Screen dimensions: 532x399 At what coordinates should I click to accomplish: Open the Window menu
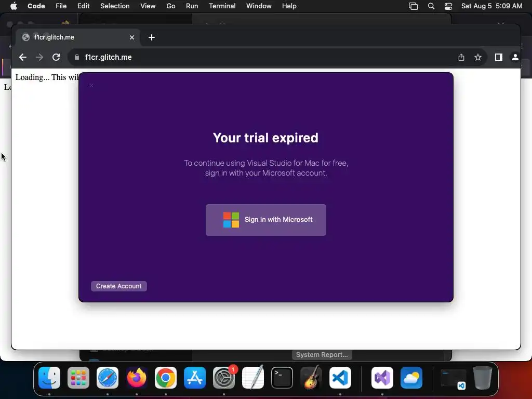coord(259,6)
